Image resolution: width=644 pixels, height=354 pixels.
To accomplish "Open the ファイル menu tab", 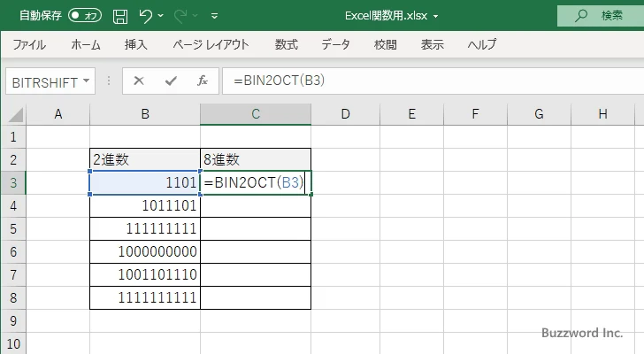I will pos(29,44).
